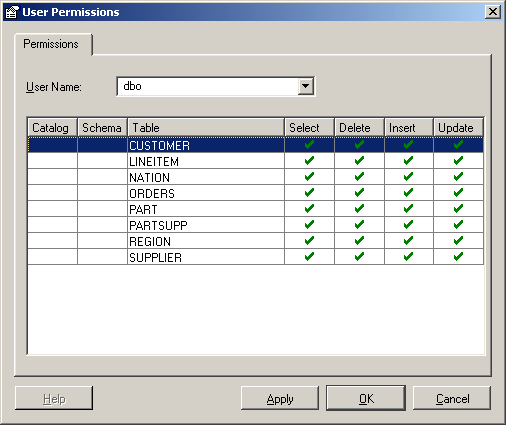
Task: Click the Table column header
Action: pos(206,128)
